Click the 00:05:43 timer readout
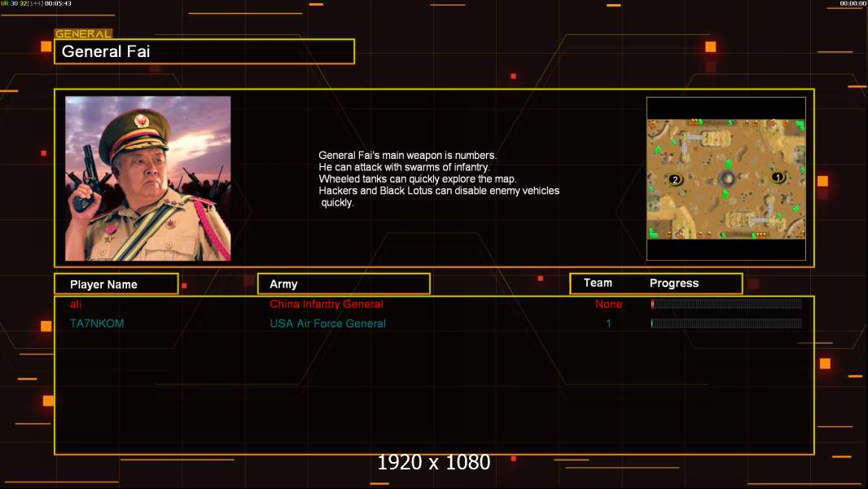Image resolution: width=868 pixels, height=489 pixels. pos(58,3)
